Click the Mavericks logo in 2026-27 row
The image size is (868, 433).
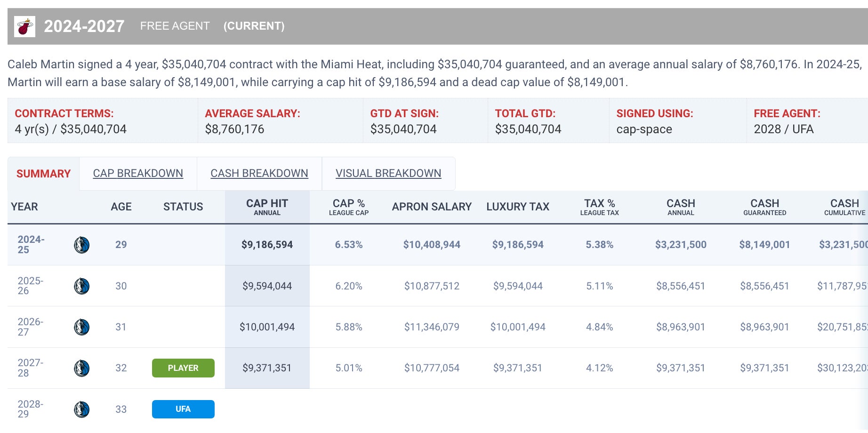82,327
